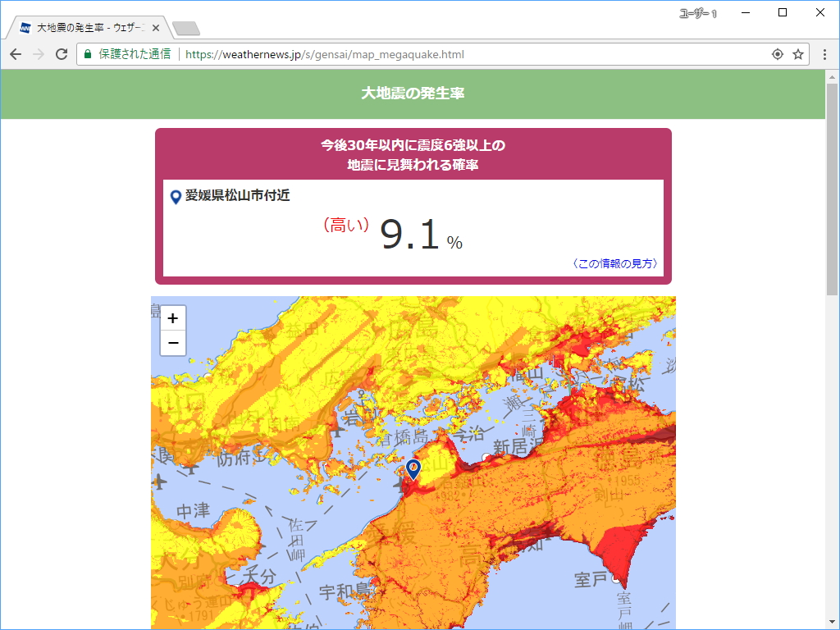Close the 大地震の発生率 tab
Image resolution: width=840 pixels, height=630 pixels.
155,26
